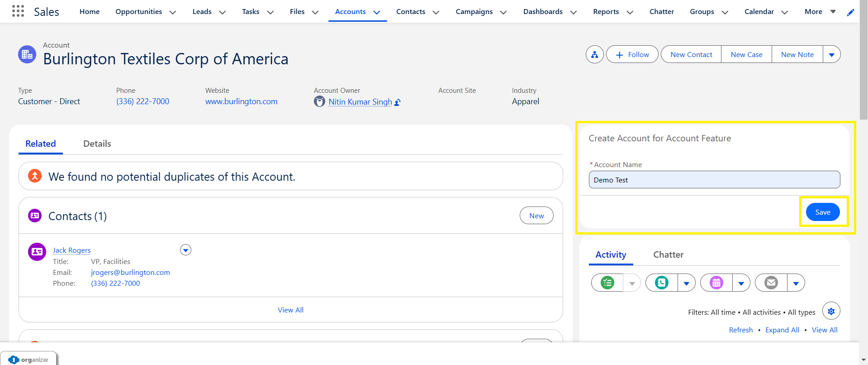
Task: Click Expand All in activity timeline
Action: (782, 330)
